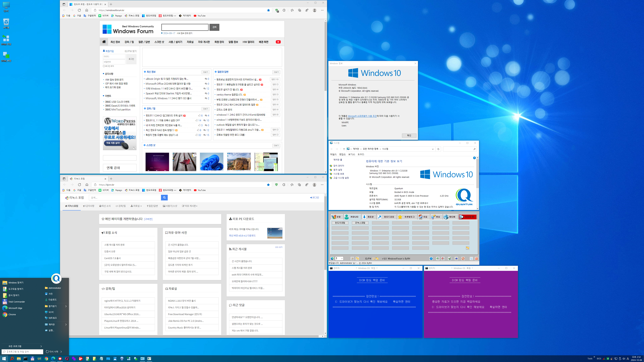Viewport: 644px width, 362px height.
Task: Click the extensions puzzle icon in the top Edge window
Action: pyautogui.click(x=284, y=10)
